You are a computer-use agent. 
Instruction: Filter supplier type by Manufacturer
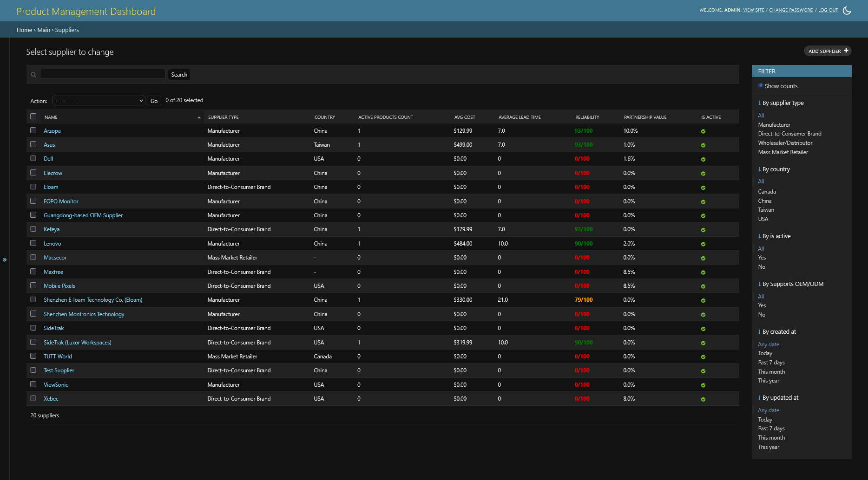pyautogui.click(x=774, y=125)
